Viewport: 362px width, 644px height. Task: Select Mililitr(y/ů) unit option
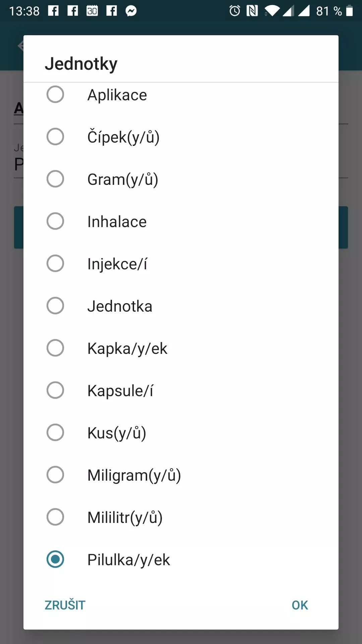click(55, 517)
